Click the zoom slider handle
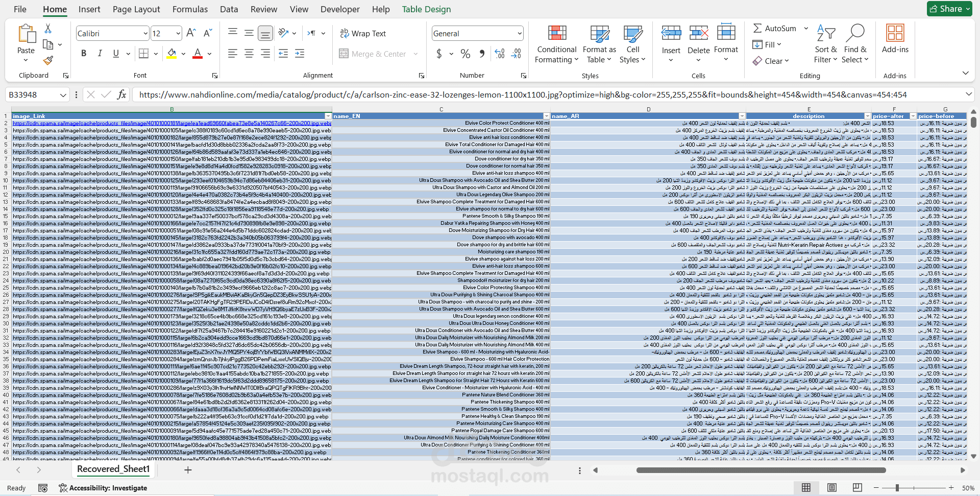Screen dimensions: 980x496 pyautogui.click(x=897, y=488)
